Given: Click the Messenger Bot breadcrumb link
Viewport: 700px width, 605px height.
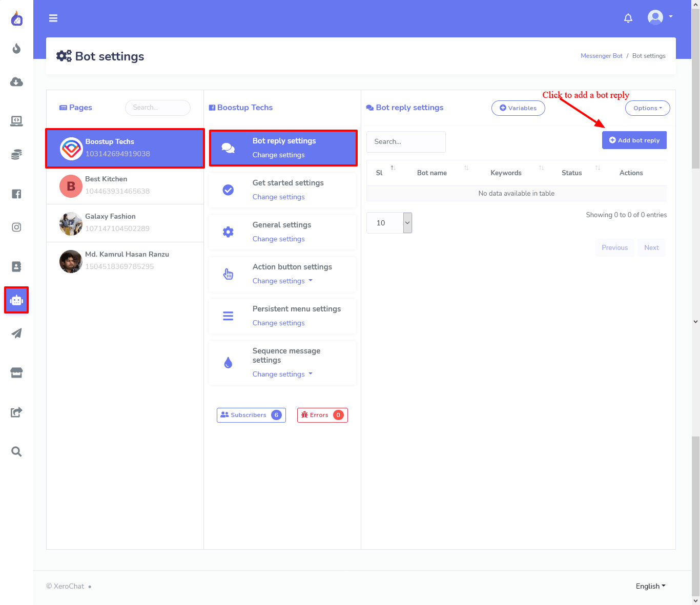Looking at the screenshot, I should (602, 56).
